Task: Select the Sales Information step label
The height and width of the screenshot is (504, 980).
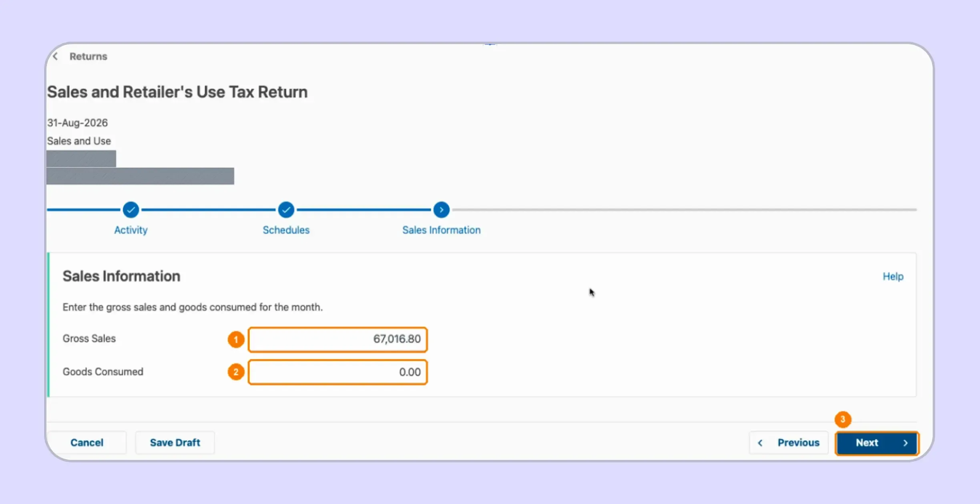Action: click(x=441, y=230)
